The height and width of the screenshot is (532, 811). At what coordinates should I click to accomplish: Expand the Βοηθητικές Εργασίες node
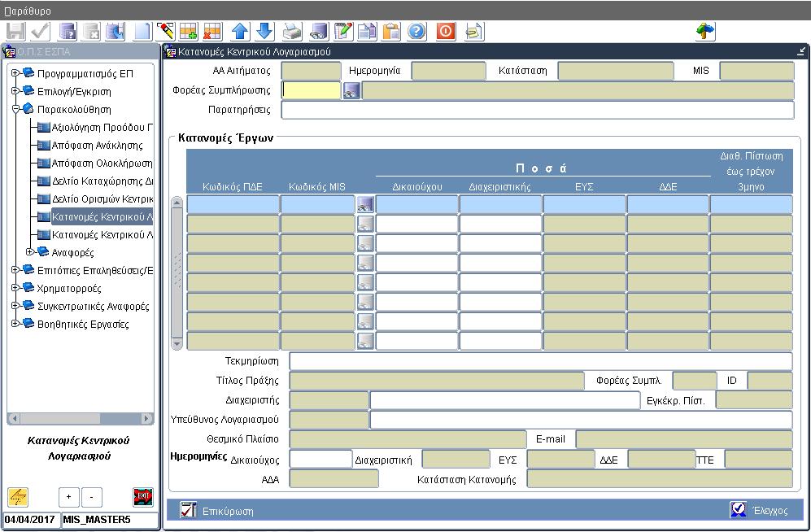pyautogui.click(x=15, y=324)
